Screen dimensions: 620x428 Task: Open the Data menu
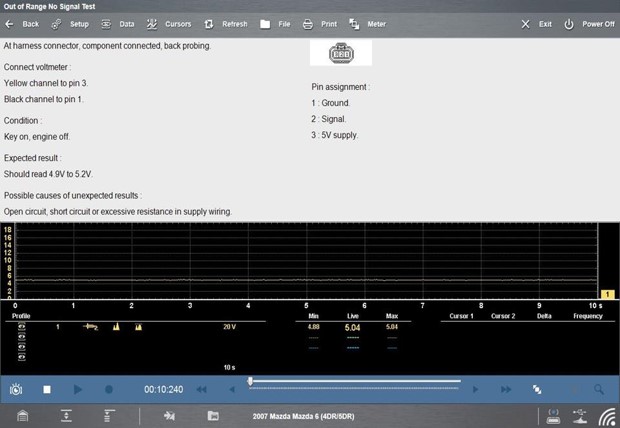(118, 23)
